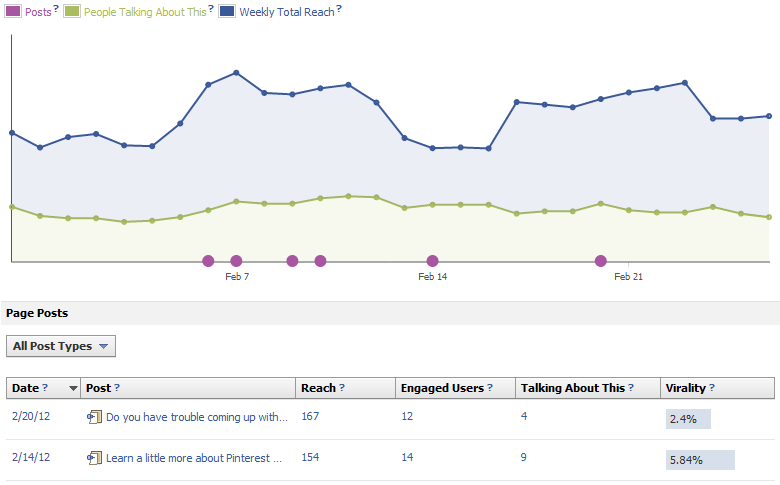Click help icon beside People Talking About This legend
The height and width of the screenshot is (485, 780).
click(x=211, y=10)
